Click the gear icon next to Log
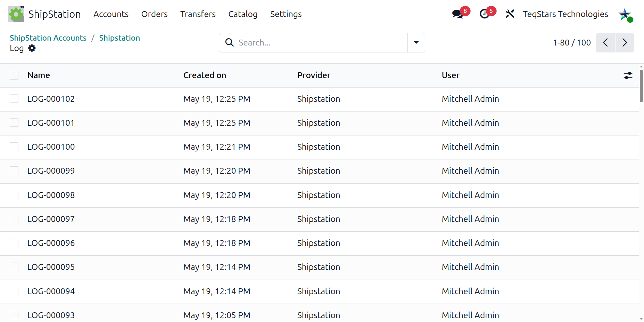Image resolution: width=644 pixels, height=322 pixels. pos(32,48)
